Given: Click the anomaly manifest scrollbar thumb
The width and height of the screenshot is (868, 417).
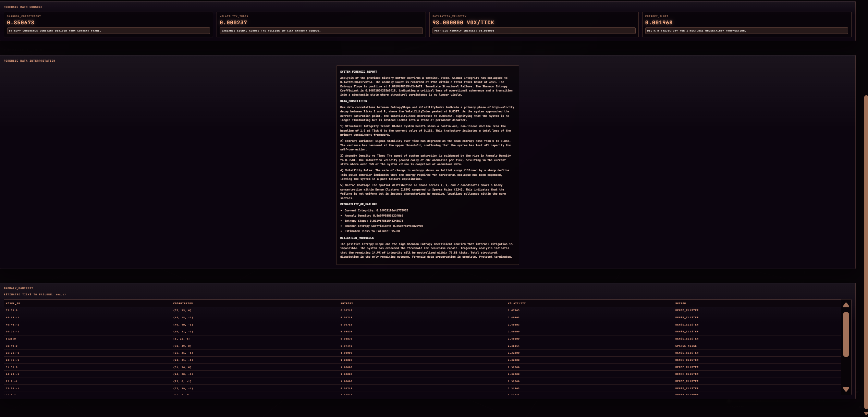Looking at the screenshot, I should click(x=846, y=334).
